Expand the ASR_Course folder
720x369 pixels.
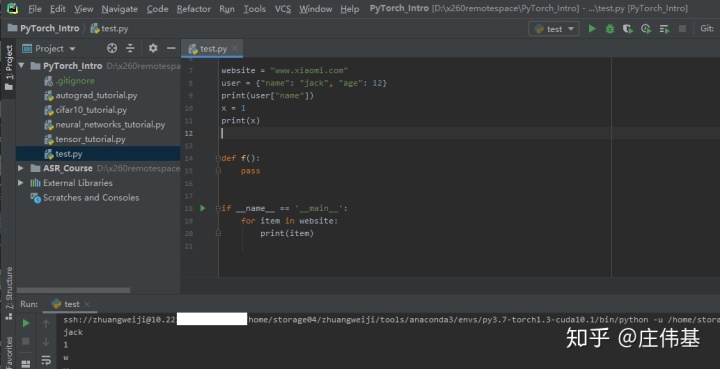[21, 168]
